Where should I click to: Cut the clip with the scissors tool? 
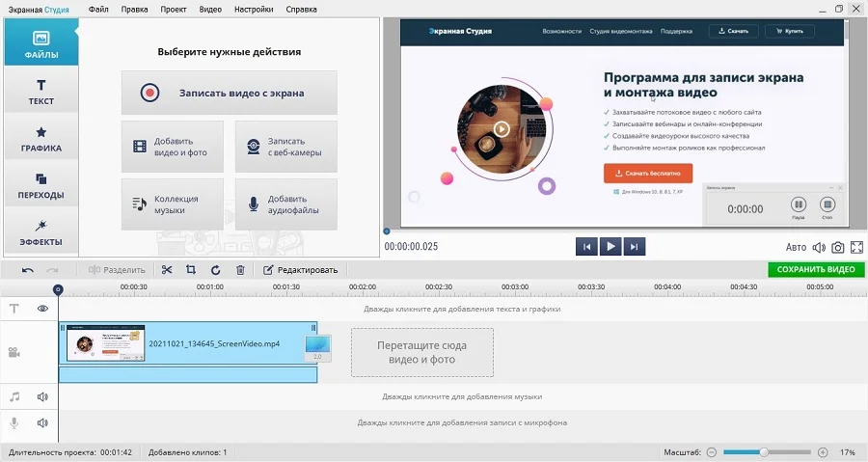click(167, 270)
